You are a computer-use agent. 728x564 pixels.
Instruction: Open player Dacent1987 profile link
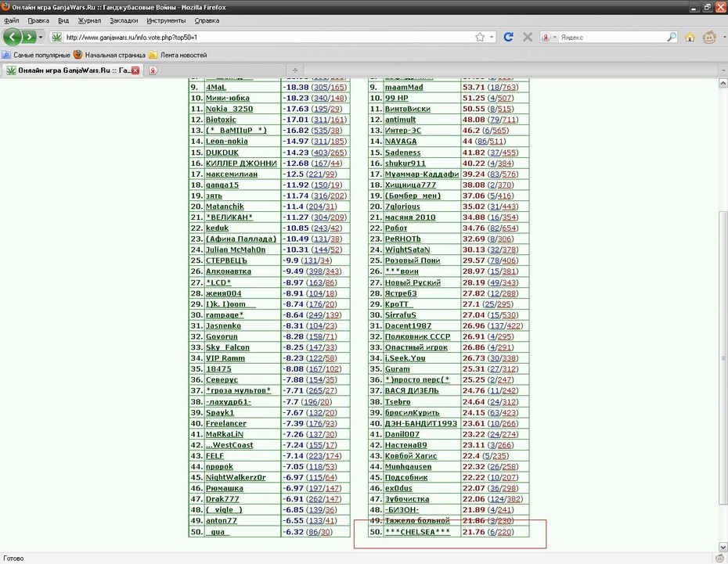click(408, 325)
